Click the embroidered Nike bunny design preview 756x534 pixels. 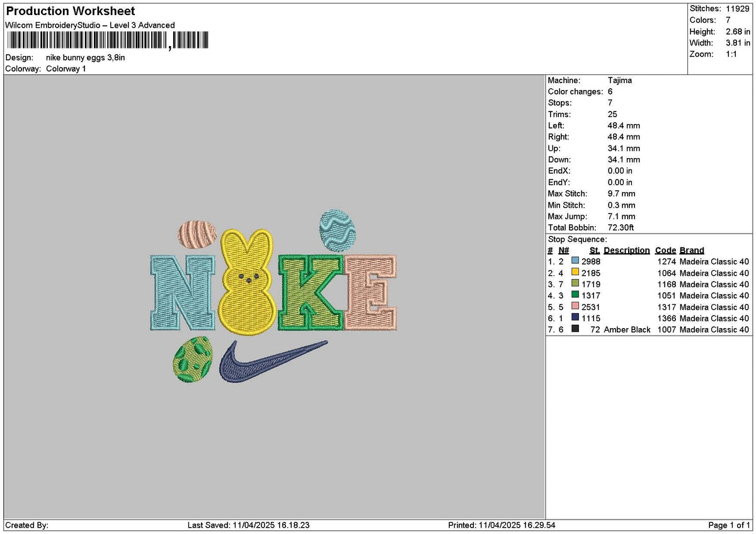273,297
